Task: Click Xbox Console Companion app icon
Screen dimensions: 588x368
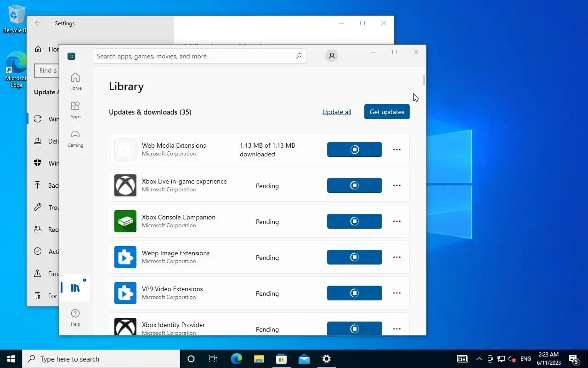Action: tap(125, 221)
